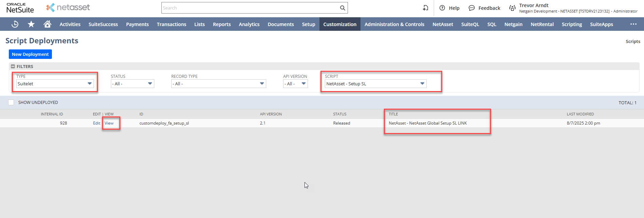Click the netasset logo

coord(68,7)
